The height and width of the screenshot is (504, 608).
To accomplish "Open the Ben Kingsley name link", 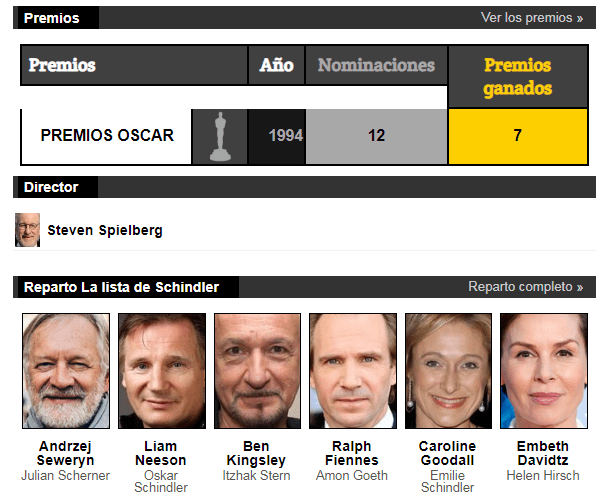I will (256, 453).
